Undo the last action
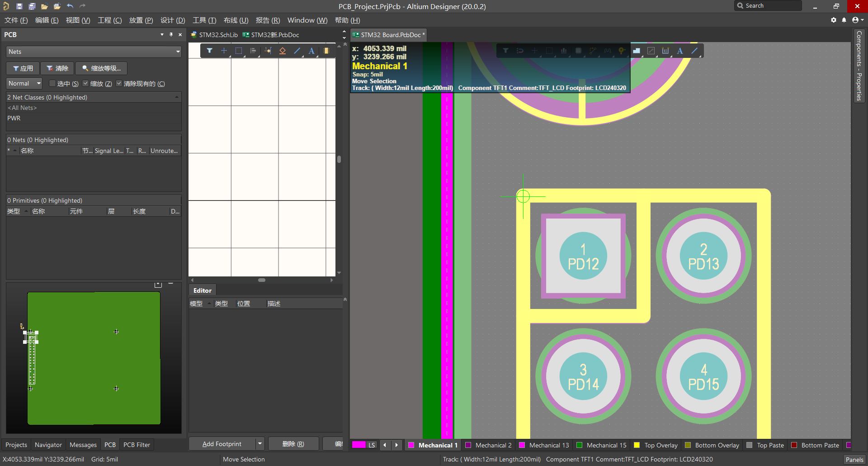 (x=70, y=6)
